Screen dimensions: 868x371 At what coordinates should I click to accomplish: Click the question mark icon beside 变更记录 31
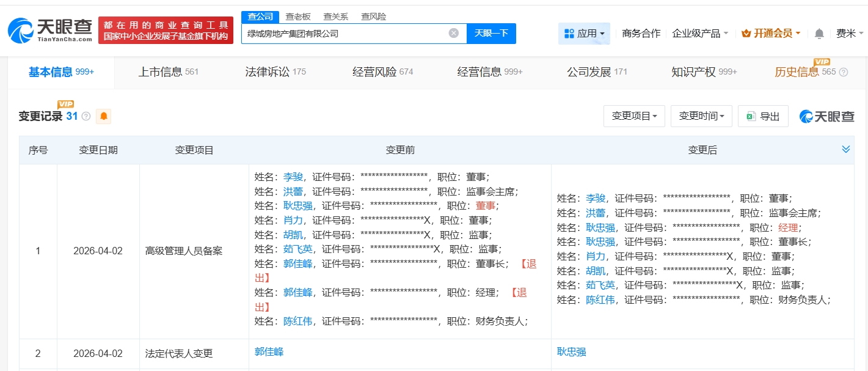click(x=86, y=116)
